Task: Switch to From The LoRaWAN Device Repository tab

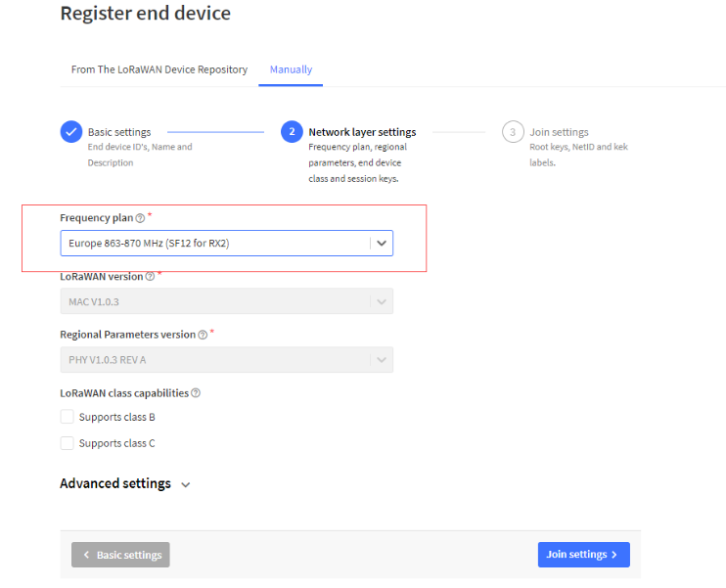Action: pyautogui.click(x=159, y=69)
